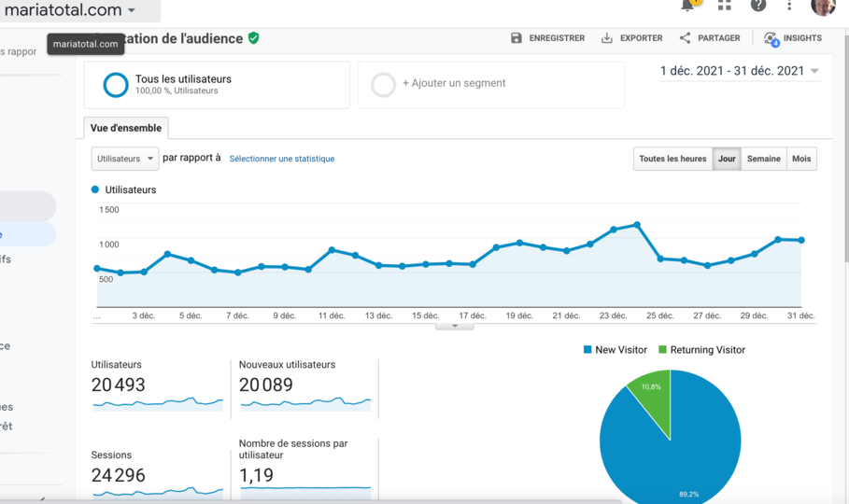Click the notifications bell icon
Screen dimensions: 849x504
click(688, 5)
